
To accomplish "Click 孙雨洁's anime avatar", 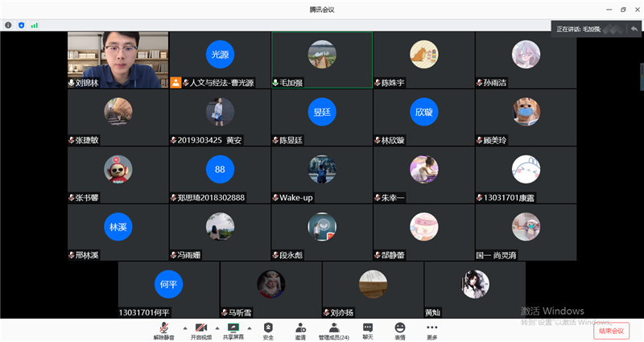I will click(526, 54).
